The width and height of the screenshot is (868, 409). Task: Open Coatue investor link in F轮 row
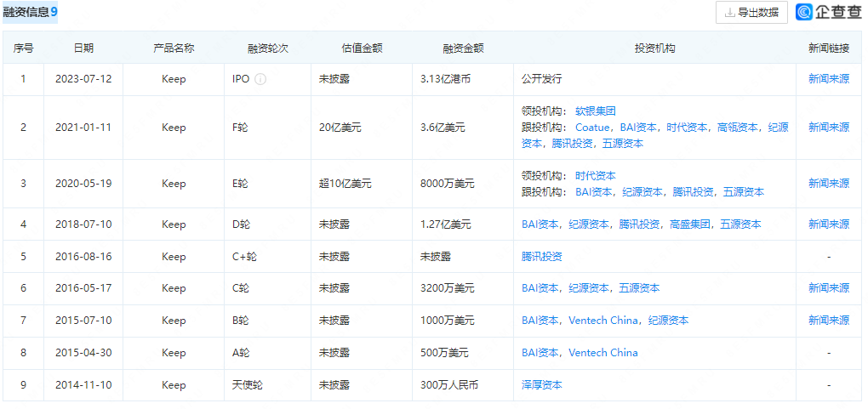click(x=592, y=128)
